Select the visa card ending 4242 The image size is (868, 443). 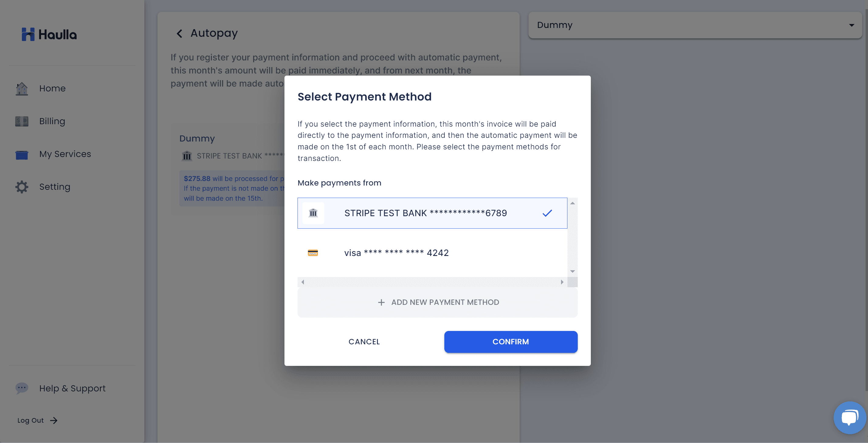pos(396,253)
